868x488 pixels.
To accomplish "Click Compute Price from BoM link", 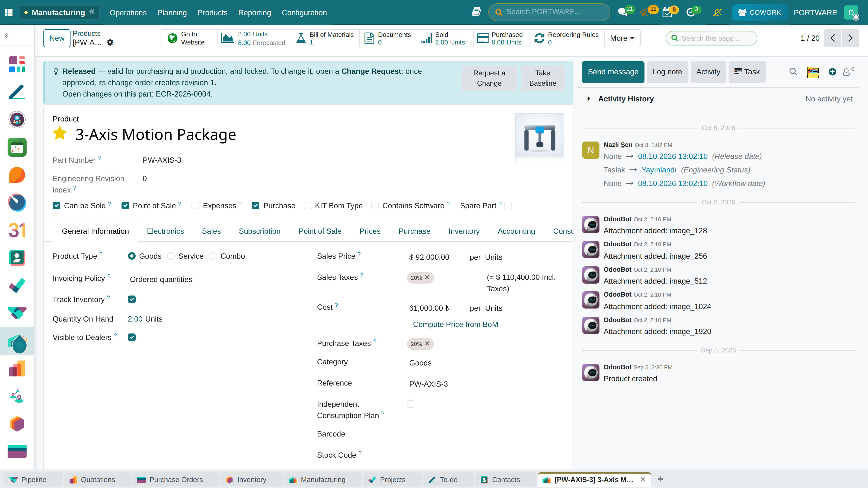I will 455,324.
